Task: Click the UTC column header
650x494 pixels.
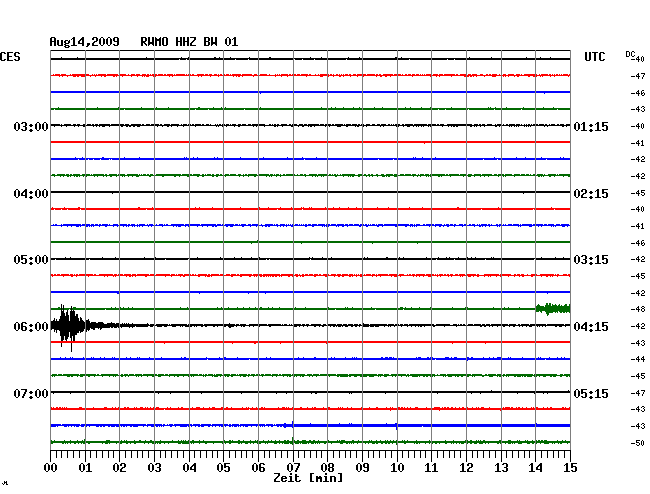Action: point(594,57)
